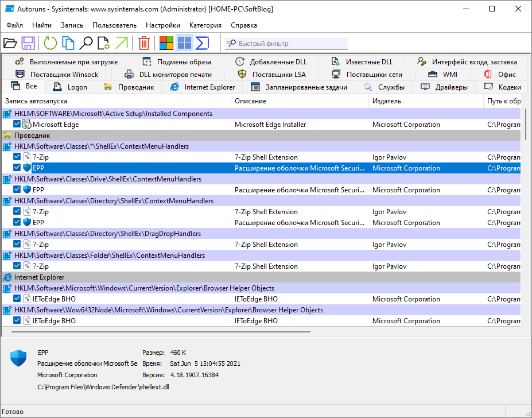
Task: Toggle the Hide Microsoft entries colored logo icon
Action: pos(166,43)
